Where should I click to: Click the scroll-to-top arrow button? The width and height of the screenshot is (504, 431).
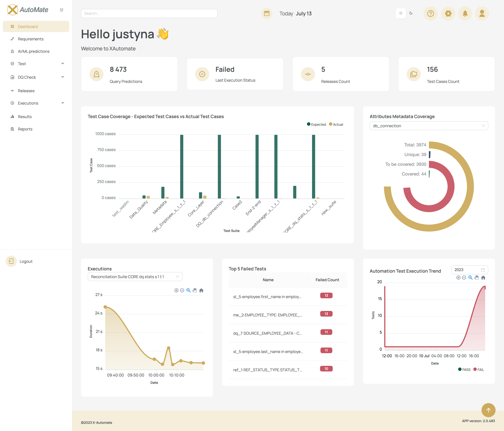(x=488, y=410)
